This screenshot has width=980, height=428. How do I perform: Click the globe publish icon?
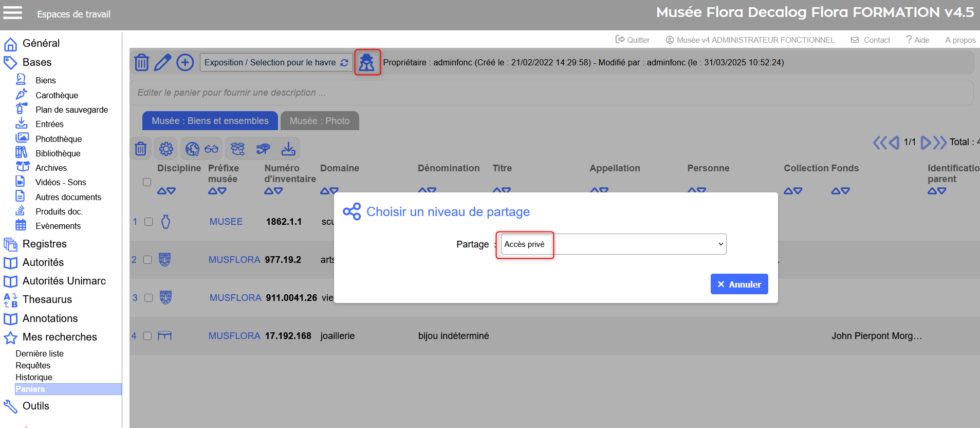(x=192, y=149)
